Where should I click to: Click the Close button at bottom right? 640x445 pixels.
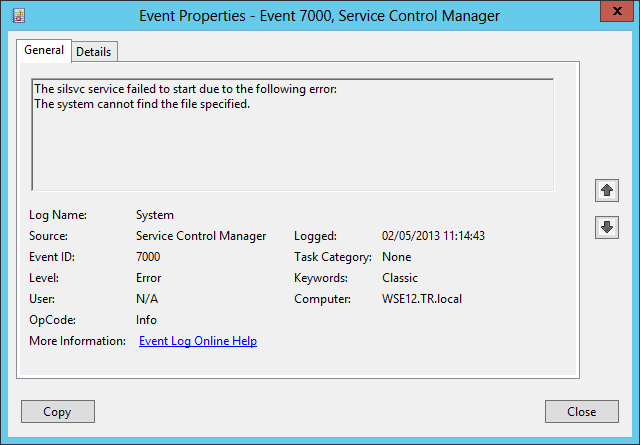click(581, 411)
